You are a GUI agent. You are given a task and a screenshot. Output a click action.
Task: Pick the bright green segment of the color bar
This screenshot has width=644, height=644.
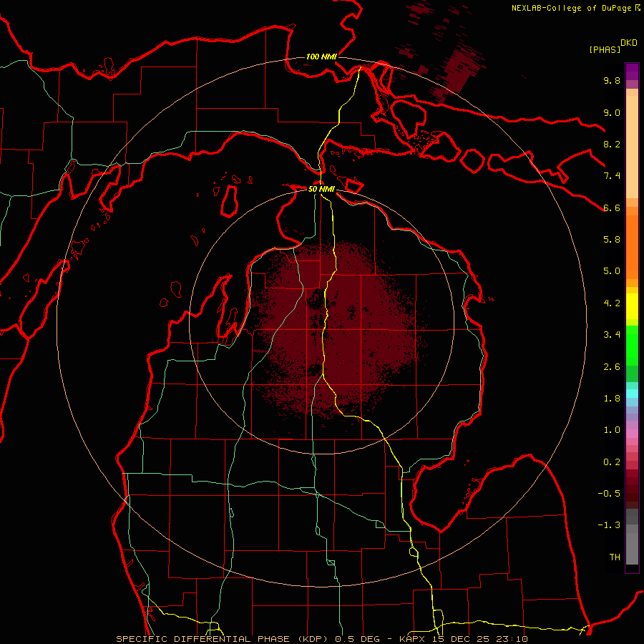[632, 345]
